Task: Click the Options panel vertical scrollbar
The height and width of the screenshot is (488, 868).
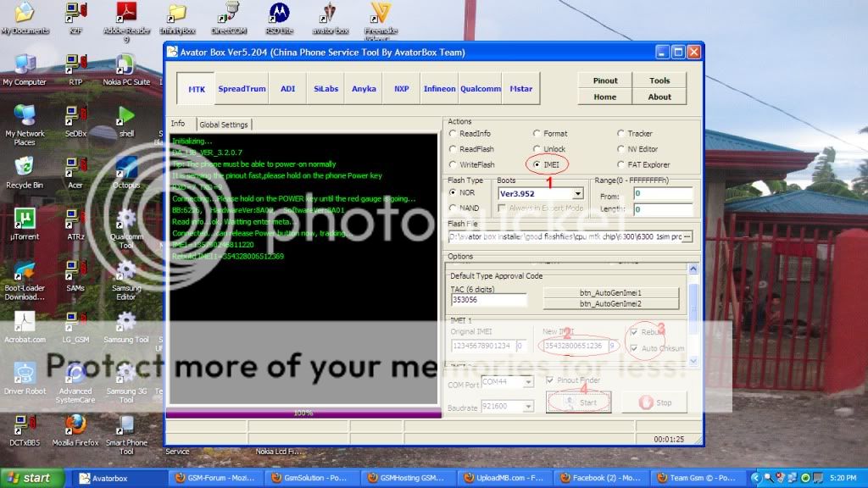Action: (x=694, y=313)
